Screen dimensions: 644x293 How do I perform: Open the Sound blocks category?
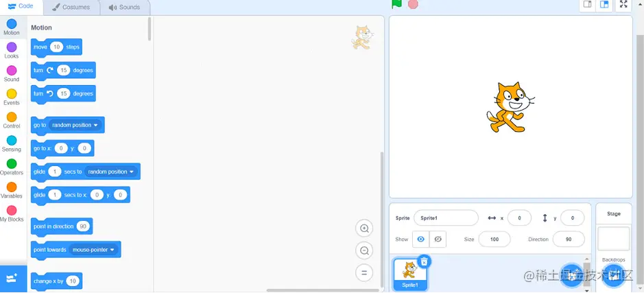[x=12, y=74]
